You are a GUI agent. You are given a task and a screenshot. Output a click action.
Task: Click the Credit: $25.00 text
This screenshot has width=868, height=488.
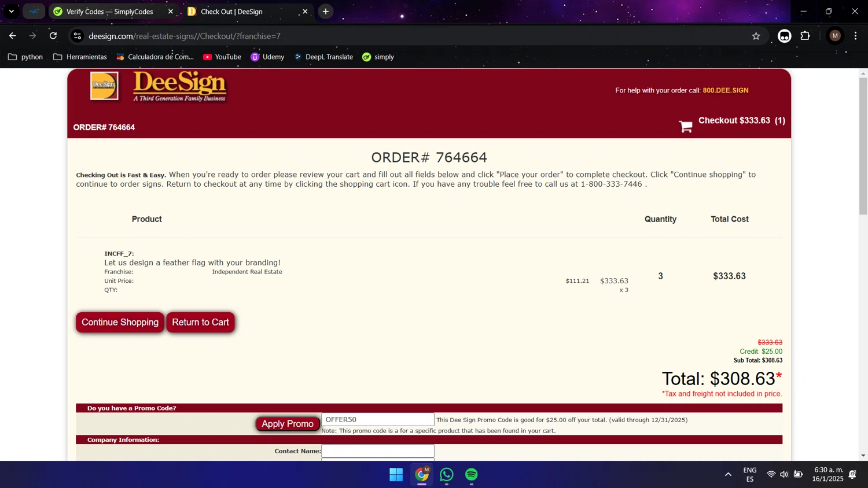click(761, 352)
